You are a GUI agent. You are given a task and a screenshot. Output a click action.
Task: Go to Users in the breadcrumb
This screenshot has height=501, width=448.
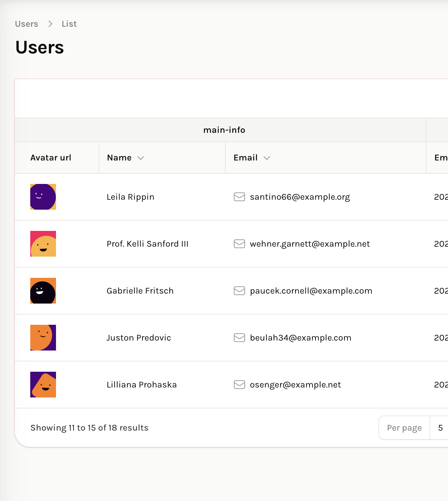tap(26, 24)
